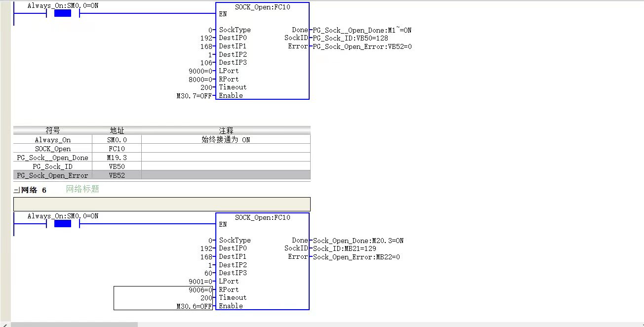Select highlighted PG_Sock_Open_Error symbol cell

pyautogui.click(x=53, y=175)
